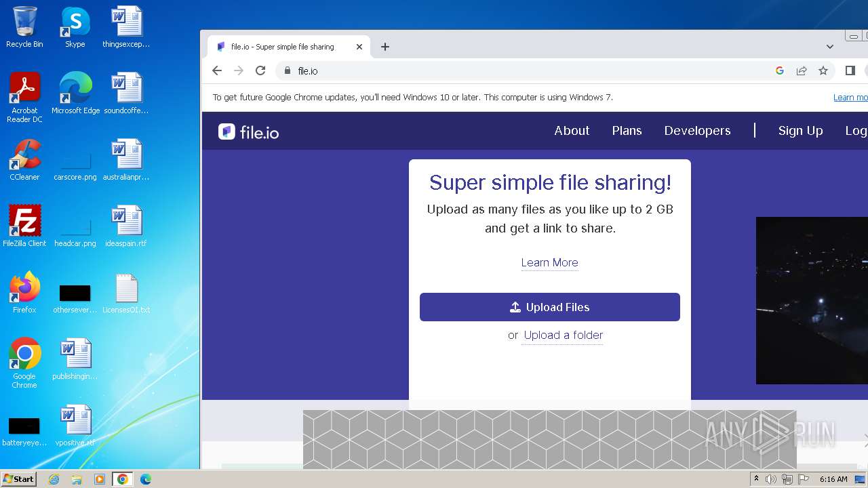The image size is (868, 488).
Task: Open Internet Explorer from taskbar
Action: 54,479
